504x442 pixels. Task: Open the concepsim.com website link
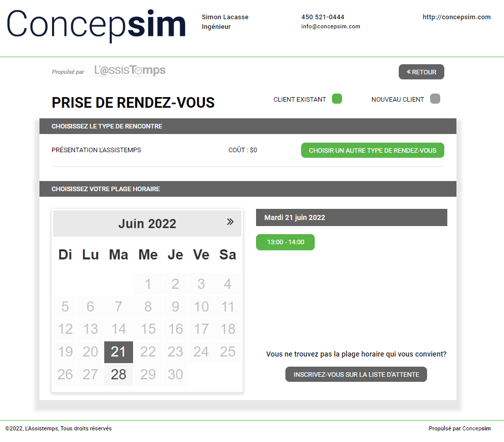point(456,17)
